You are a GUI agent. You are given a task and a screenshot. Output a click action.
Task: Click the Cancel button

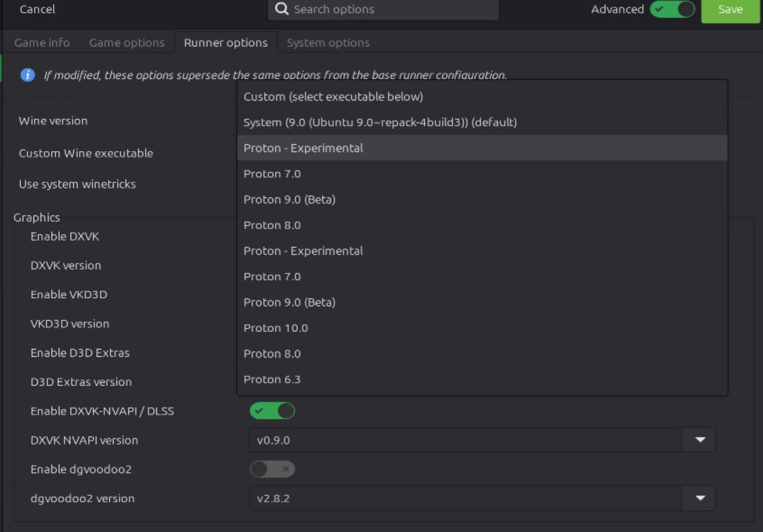pyautogui.click(x=37, y=9)
